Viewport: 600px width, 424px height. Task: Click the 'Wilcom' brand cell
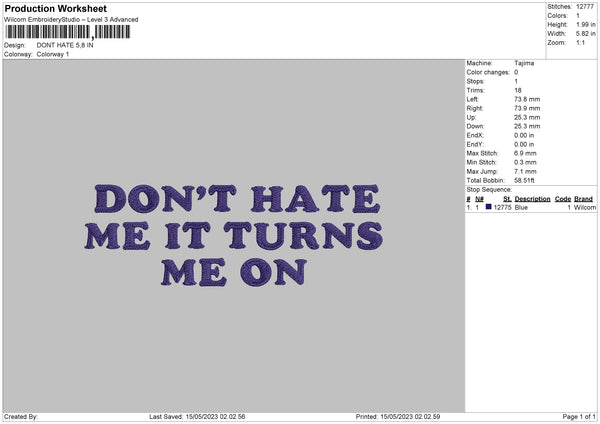585,207
